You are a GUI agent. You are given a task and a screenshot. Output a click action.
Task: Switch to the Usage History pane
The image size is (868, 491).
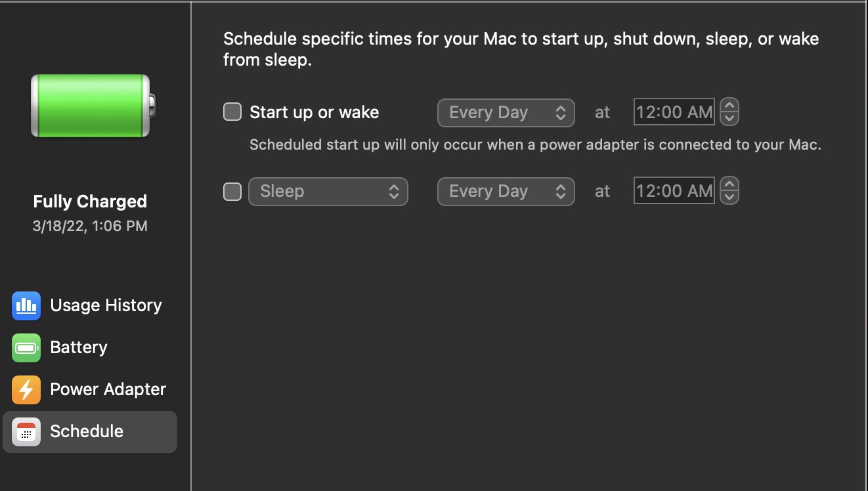coord(106,306)
